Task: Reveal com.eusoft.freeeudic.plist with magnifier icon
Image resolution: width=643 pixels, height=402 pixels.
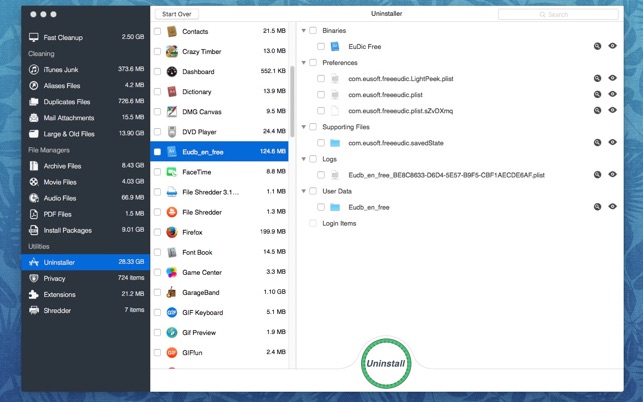Action: 597,94
